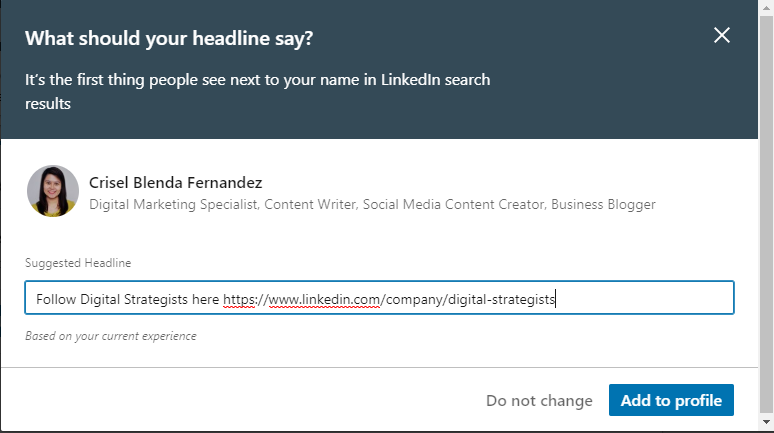Click Digital Marketing Specialist in the current headline
Screen dimensions: 774x433
(164, 204)
